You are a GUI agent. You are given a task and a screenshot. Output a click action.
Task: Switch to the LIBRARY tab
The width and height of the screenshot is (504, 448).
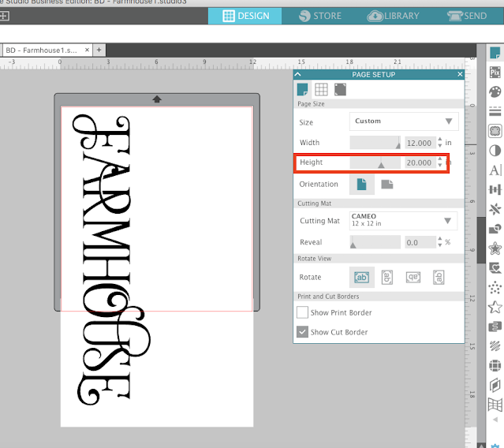tap(393, 16)
